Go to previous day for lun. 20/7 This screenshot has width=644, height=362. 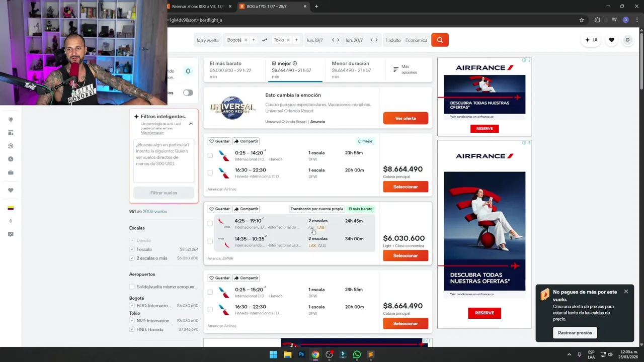click(371, 40)
